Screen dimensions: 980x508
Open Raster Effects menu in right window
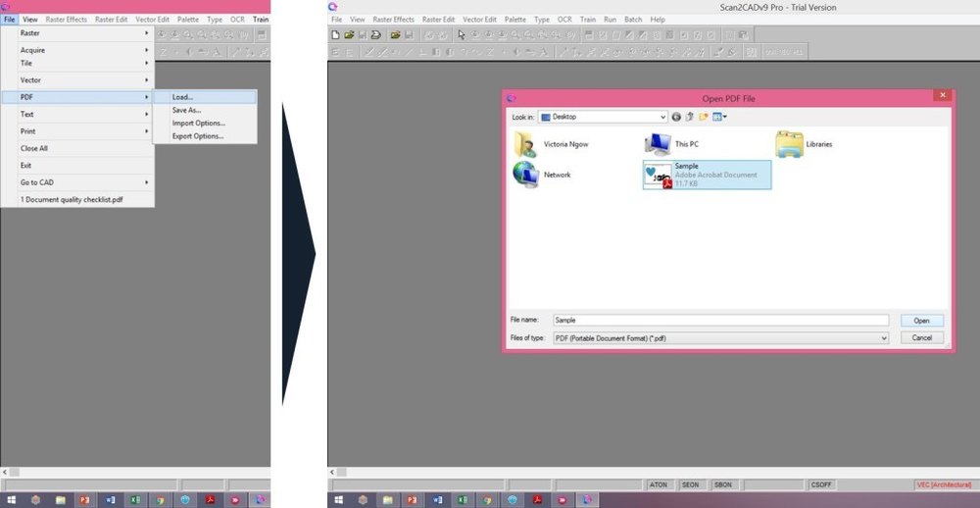tap(394, 20)
